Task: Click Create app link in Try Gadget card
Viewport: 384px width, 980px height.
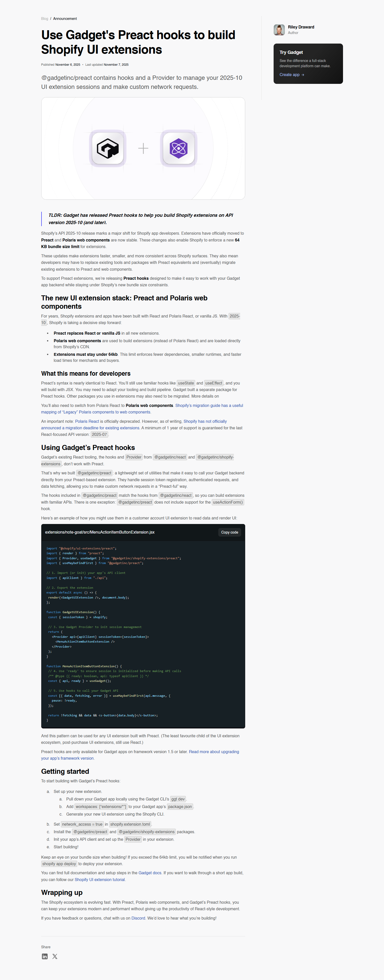Action: tap(292, 75)
